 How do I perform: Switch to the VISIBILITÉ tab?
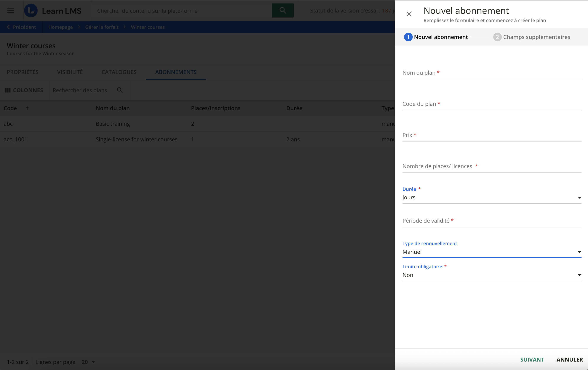(70, 72)
